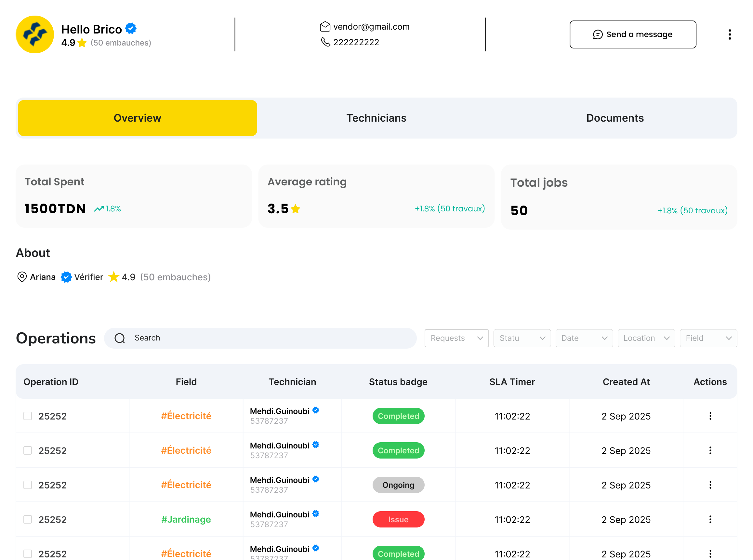Check the first operation row checkbox
This screenshot has width=753, height=560.
pos(28,416)
